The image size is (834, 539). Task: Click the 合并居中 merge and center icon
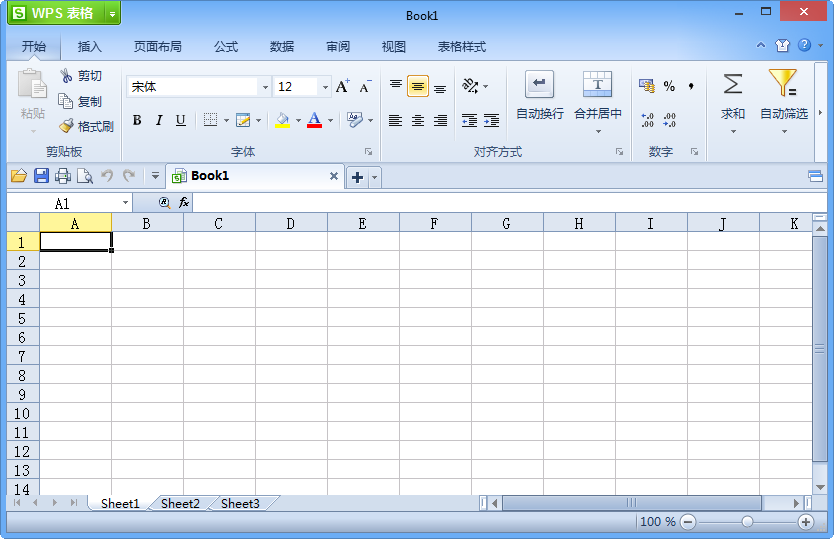[x=598, y=84]
